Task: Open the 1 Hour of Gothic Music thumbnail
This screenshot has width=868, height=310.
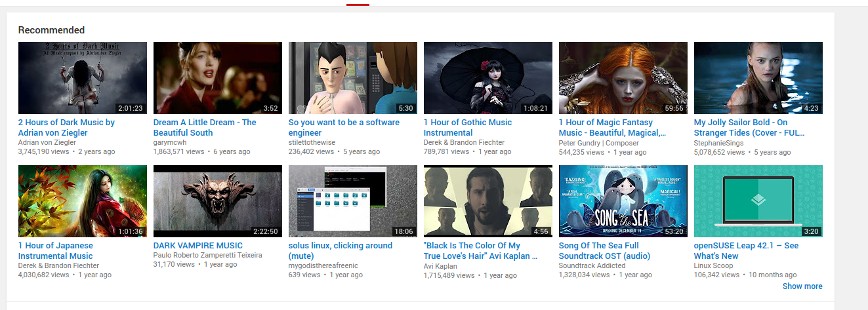Action: [x=488, y=78]
